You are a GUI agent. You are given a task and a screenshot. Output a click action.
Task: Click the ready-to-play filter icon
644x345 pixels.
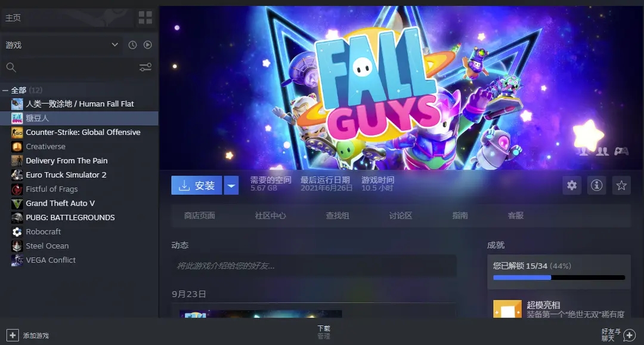(147, 45)
